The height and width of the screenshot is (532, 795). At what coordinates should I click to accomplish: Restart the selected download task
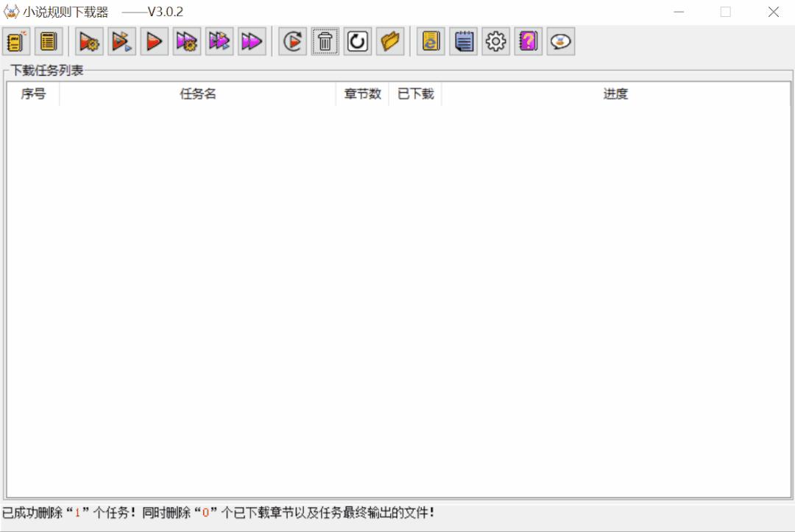pos(292,41)
